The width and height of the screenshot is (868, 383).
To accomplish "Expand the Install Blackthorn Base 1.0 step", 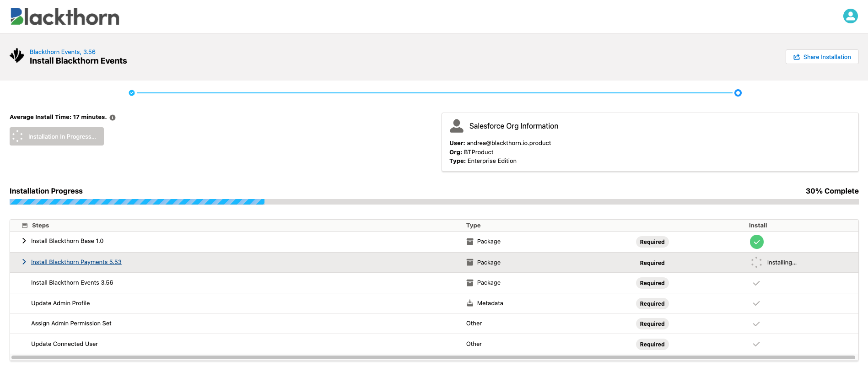I will click(24, 241).
